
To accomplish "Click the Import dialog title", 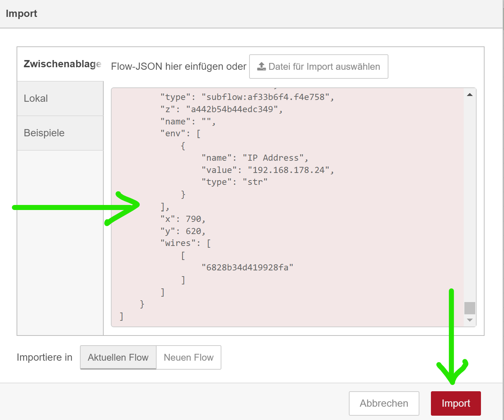I will pos(21,14).
